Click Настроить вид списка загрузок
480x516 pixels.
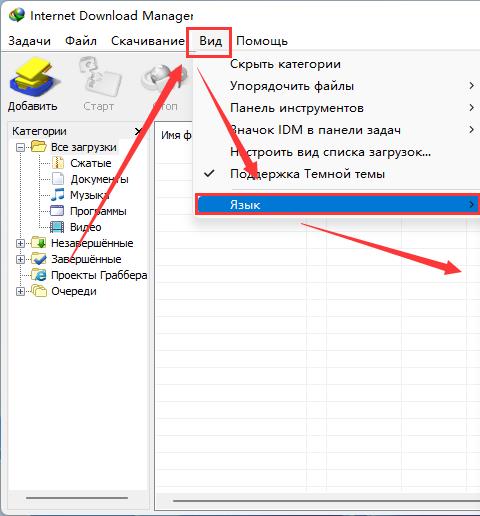pos(330,152)
